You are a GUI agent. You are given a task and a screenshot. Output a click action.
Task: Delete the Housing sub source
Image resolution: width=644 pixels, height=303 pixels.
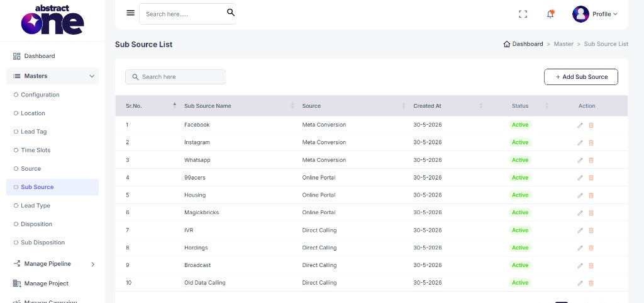point(591,196)
